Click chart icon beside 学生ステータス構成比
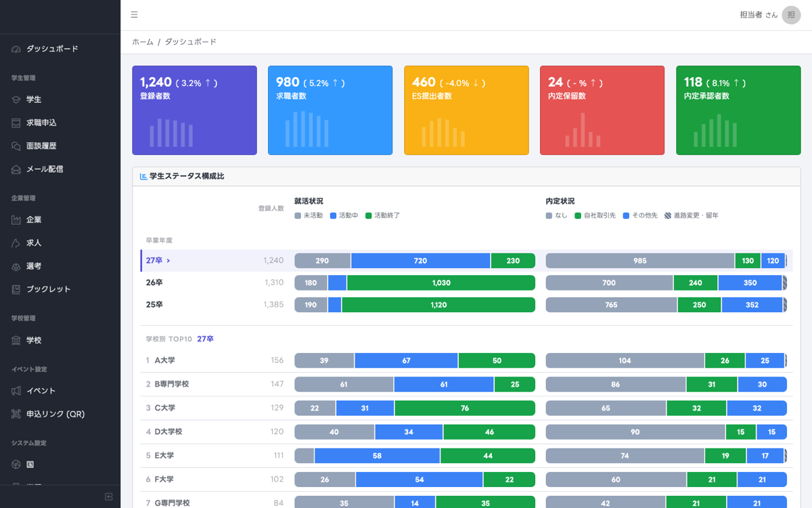 coord(143,176)
